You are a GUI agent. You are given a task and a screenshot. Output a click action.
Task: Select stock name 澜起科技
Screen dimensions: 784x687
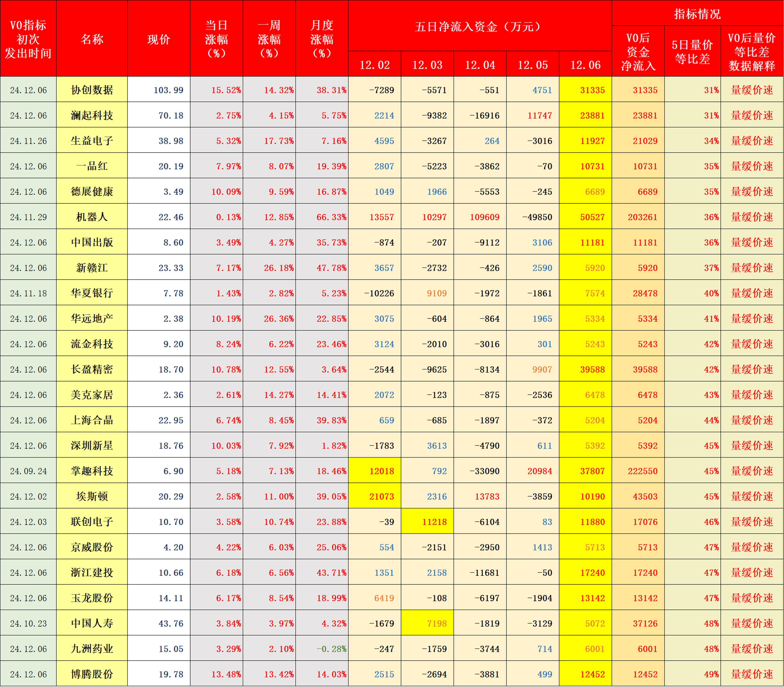[x=92, y=115]
